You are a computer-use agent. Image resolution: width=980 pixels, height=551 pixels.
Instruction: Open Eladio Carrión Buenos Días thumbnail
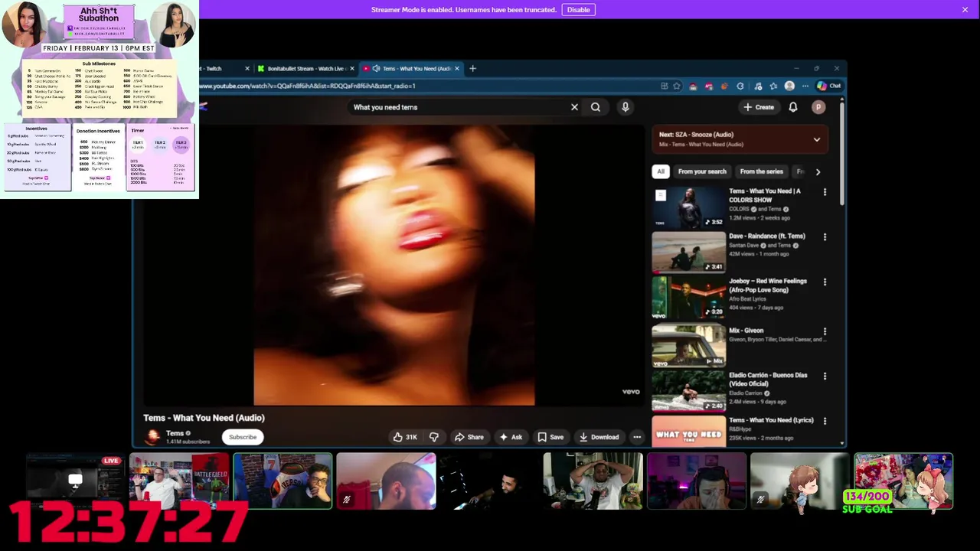(x=688, y=391)
